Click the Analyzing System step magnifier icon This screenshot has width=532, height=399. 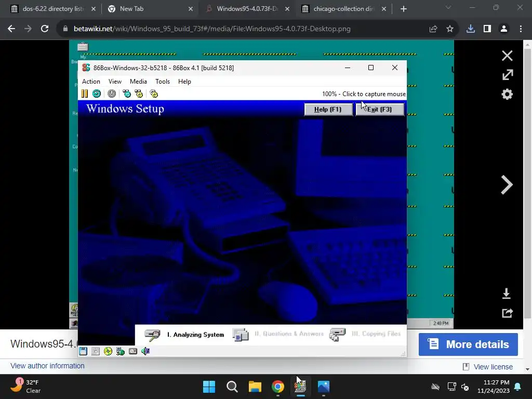point(152,335)
